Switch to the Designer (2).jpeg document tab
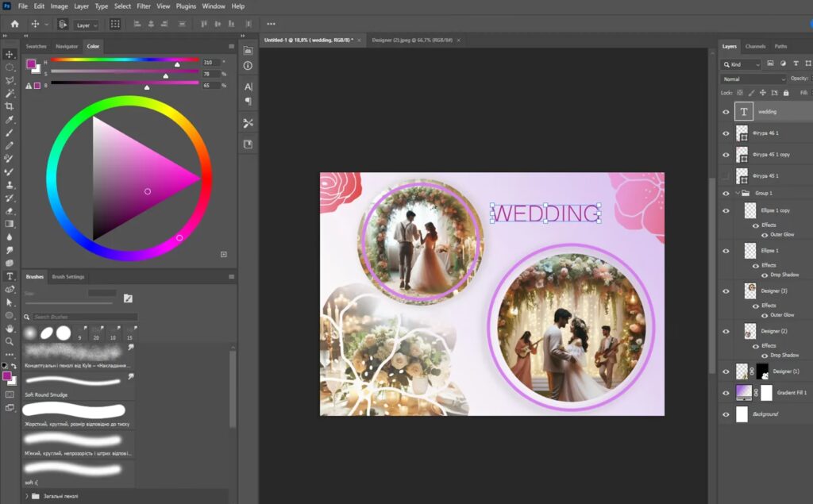This screenshot has height=504, width=813. point(411,40)
